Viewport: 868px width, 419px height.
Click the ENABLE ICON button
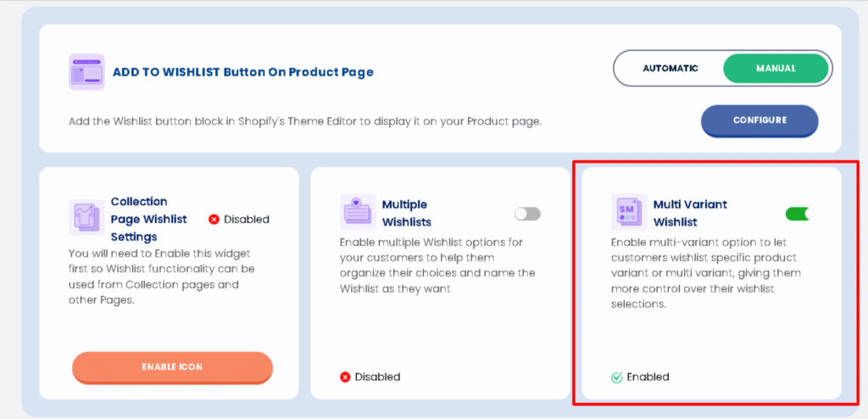pyautogui.click(x=172, y=367)
